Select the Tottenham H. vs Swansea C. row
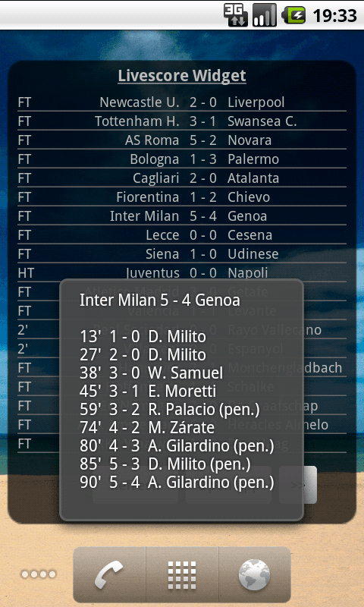364x607 pixels. (x=182, y=121)
